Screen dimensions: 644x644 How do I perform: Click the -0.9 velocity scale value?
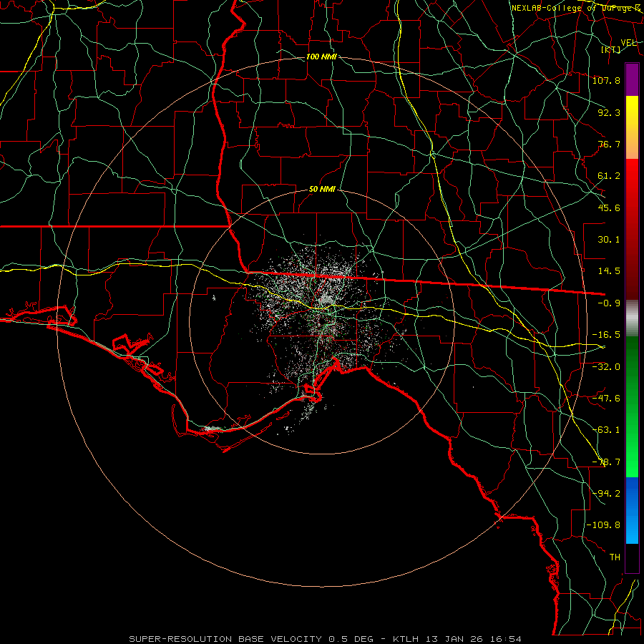609,303
